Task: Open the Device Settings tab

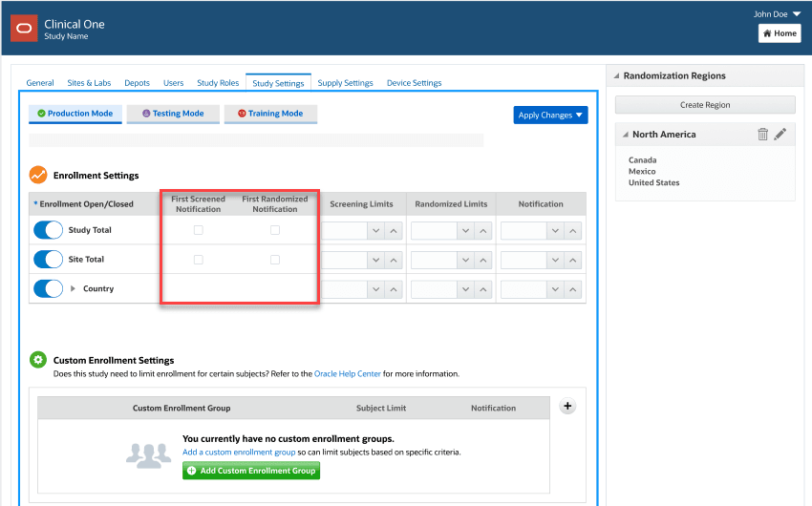Action: coord(414,83)
